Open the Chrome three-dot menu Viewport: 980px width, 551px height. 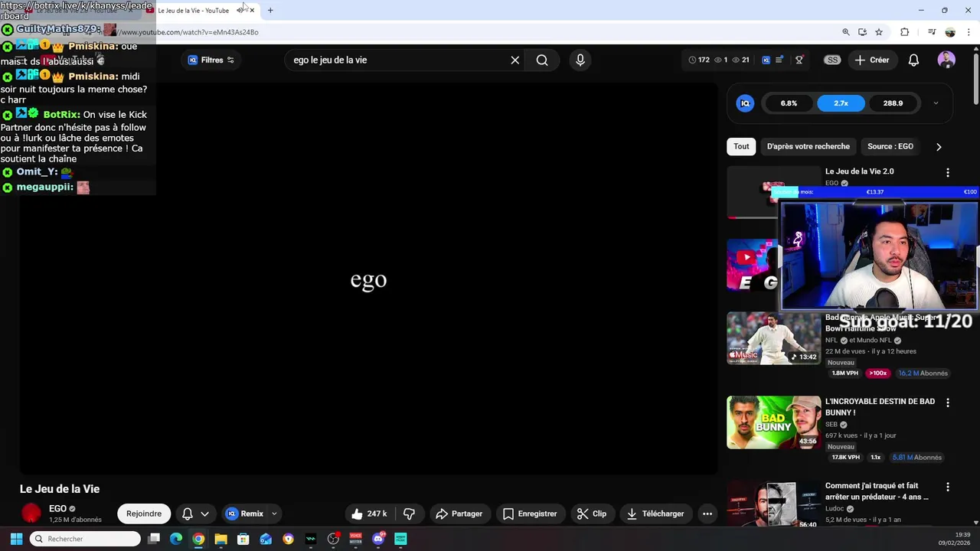pyautogui.click(x=970, y=32)
